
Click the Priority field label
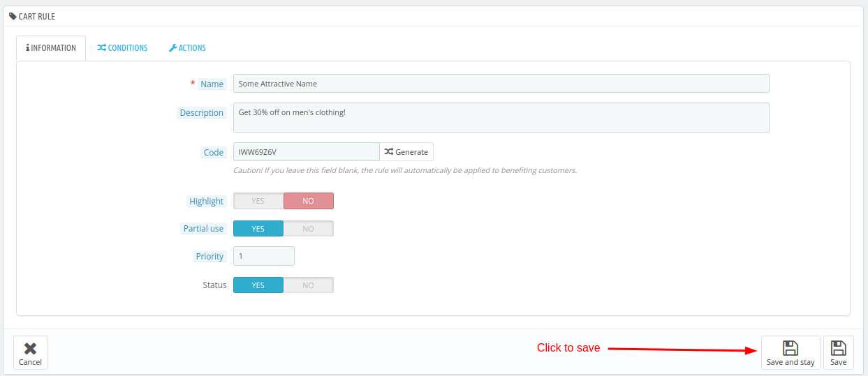click(x=209, y=257)
